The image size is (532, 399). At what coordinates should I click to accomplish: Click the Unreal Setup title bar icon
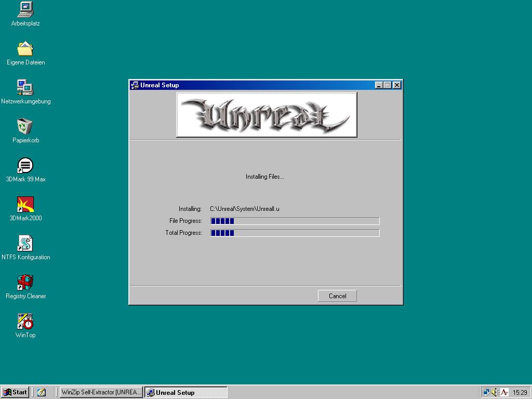(x=135, y=85)
